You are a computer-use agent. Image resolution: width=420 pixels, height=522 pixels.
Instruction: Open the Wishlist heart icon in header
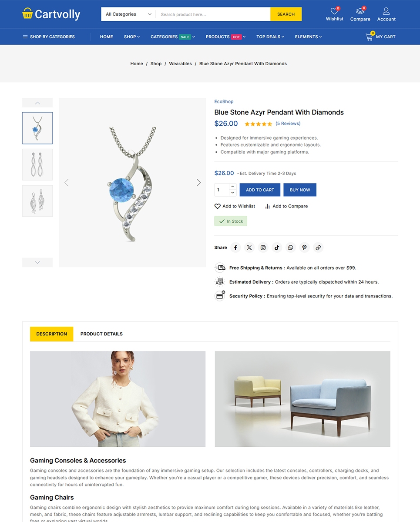tap(334, 11)
